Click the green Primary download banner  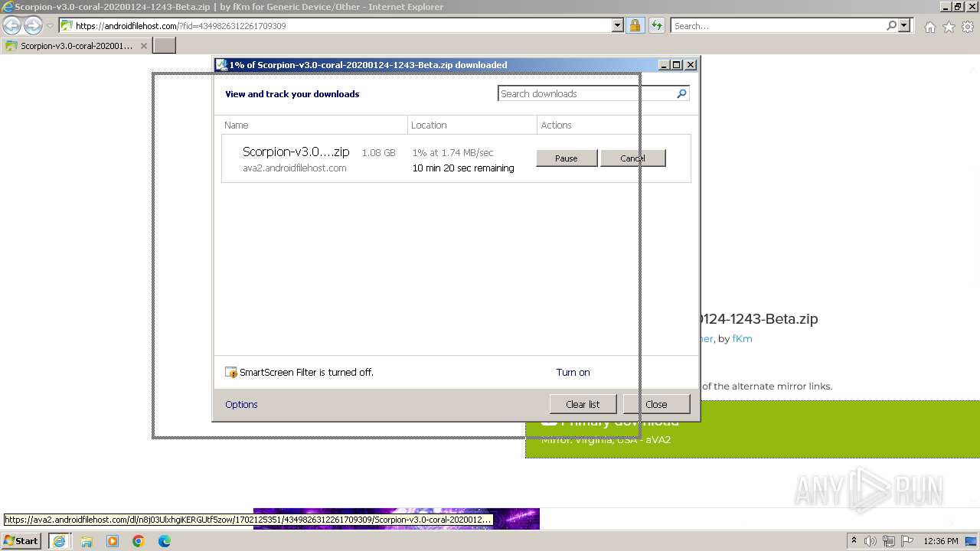pos(753,429)
